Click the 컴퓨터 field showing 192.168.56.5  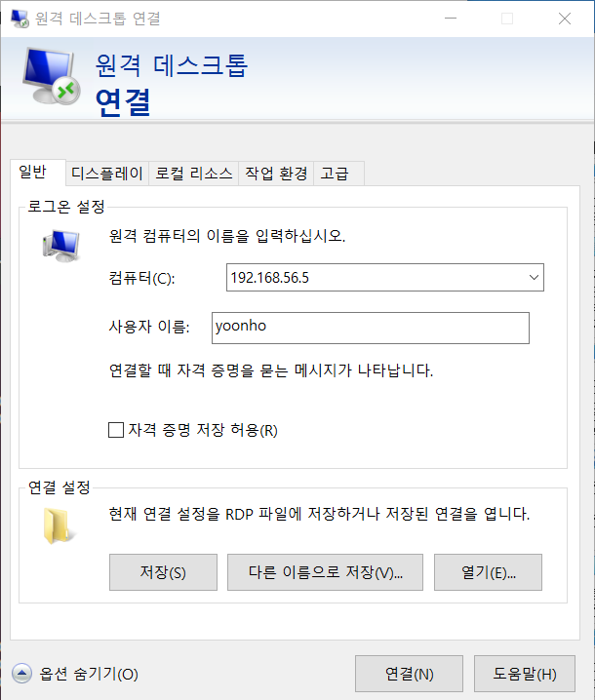click(x=385, y=277)
